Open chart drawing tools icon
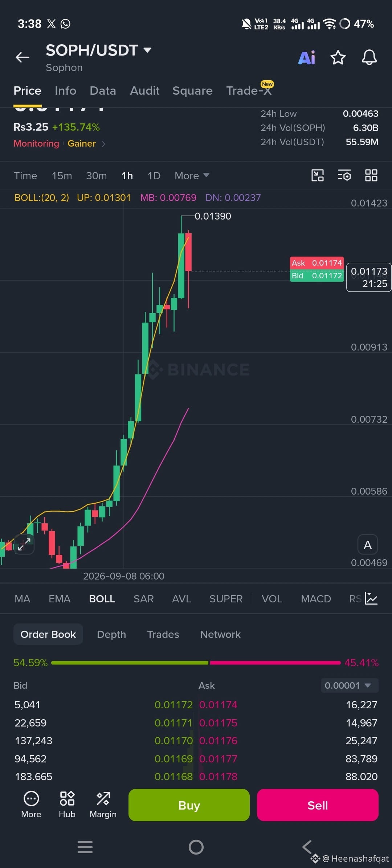The height and width of the screenshot is (868, 392). point(318,176)
